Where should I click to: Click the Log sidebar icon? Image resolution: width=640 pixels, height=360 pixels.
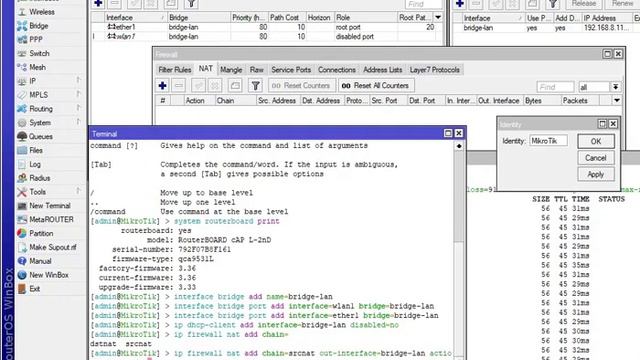22,164
